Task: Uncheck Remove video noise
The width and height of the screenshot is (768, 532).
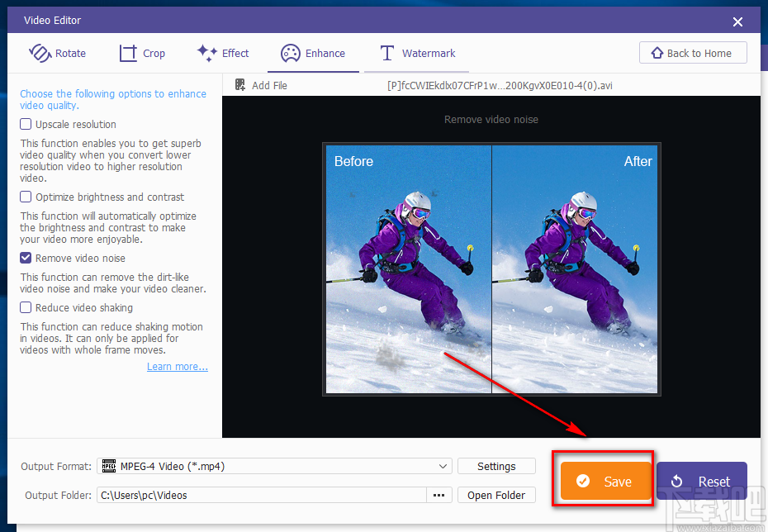Action: pos(26,258)
